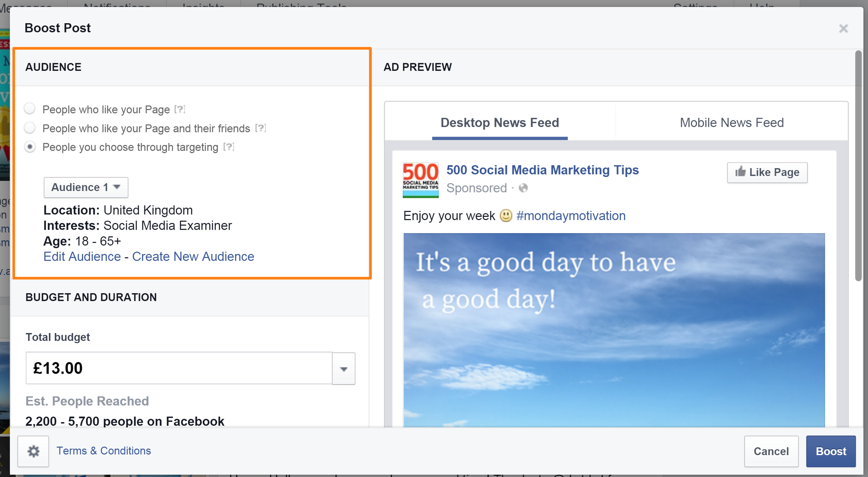Click the public globe icon beside Sponsored
868x477 pixels.
pos(523,188)
